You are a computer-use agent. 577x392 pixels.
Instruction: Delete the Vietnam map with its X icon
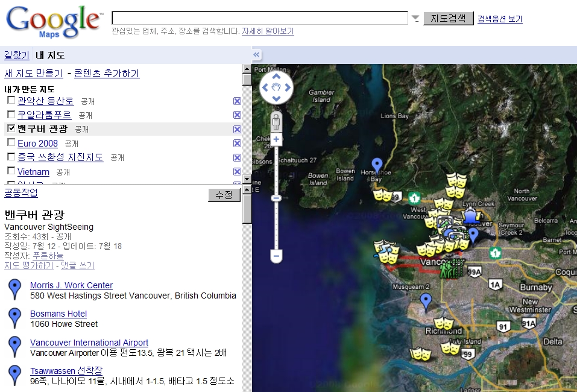click(x=238, y=171)
